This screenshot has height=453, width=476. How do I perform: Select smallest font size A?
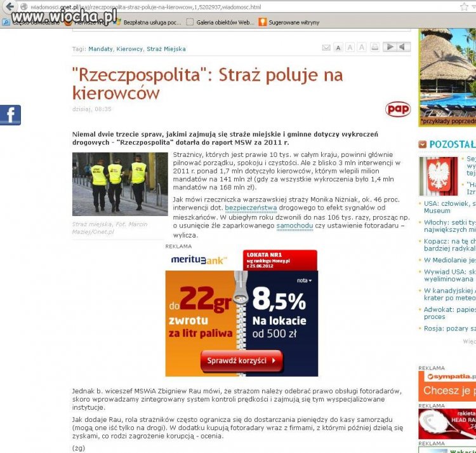coord(338,48)
